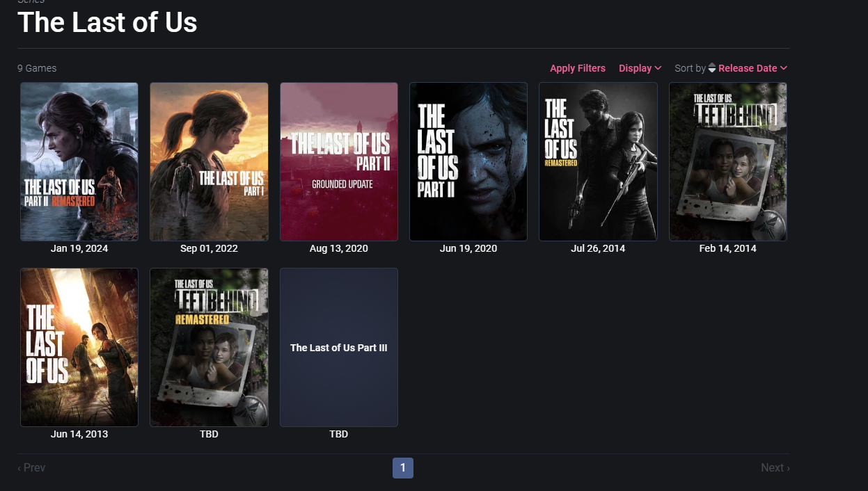Click the Next pagination link
The width and height of the screenshot is (868, 491).
click(775, 468)
